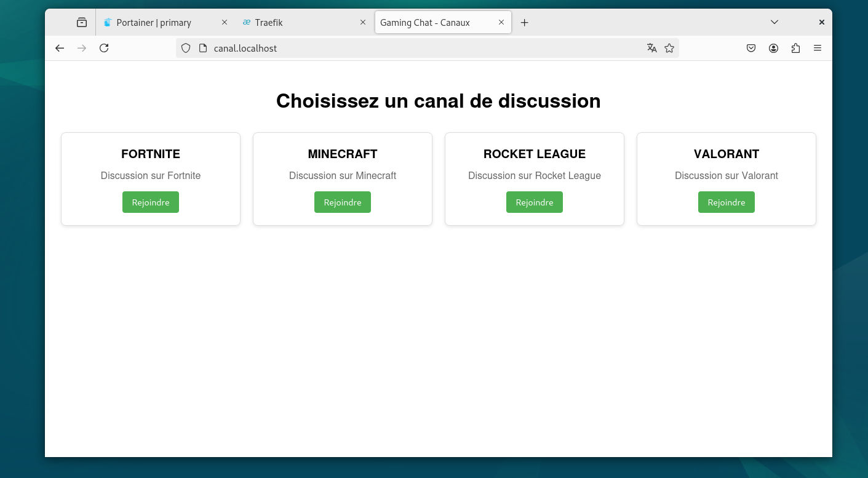Screen dimensions: 868x478
Task: Click the tracking protection shield icon
Action: 186,48
